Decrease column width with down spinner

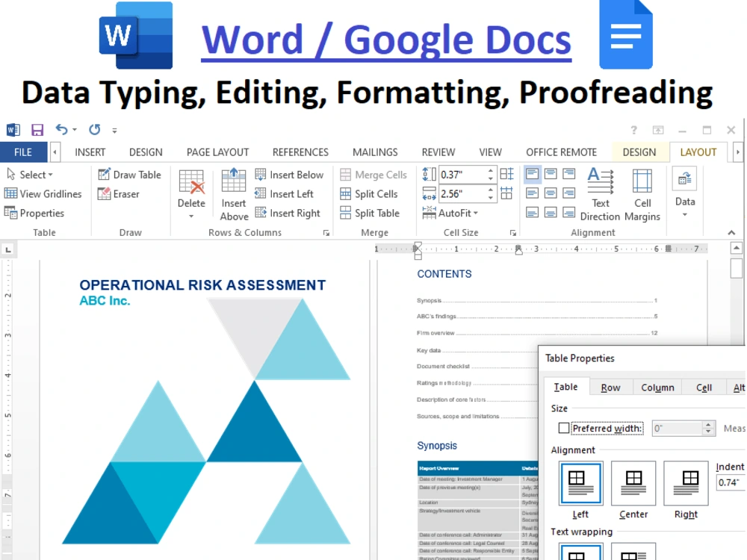pyautogui.click(x=491, y=198)
